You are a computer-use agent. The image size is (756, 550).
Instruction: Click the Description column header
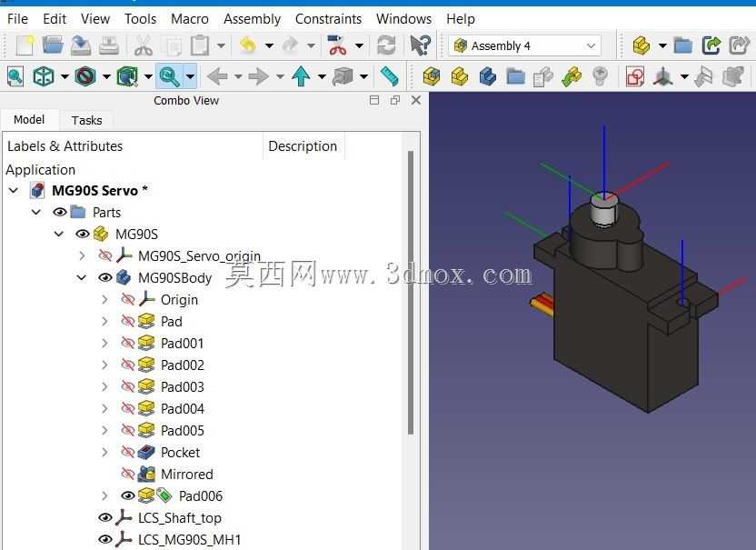pyautogui.click(x=303, y=146)
